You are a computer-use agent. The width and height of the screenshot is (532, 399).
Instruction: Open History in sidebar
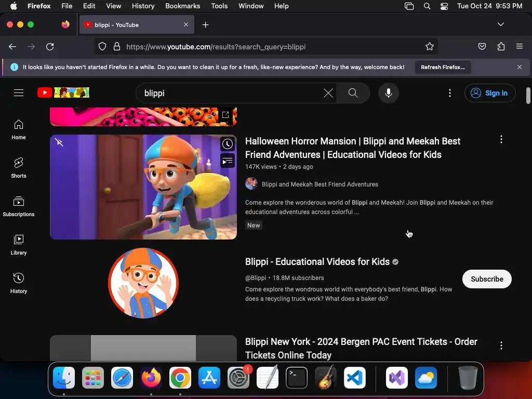19,283
